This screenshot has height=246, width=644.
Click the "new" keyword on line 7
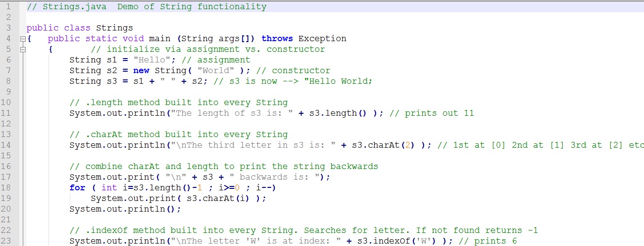(x=141, y=71)
